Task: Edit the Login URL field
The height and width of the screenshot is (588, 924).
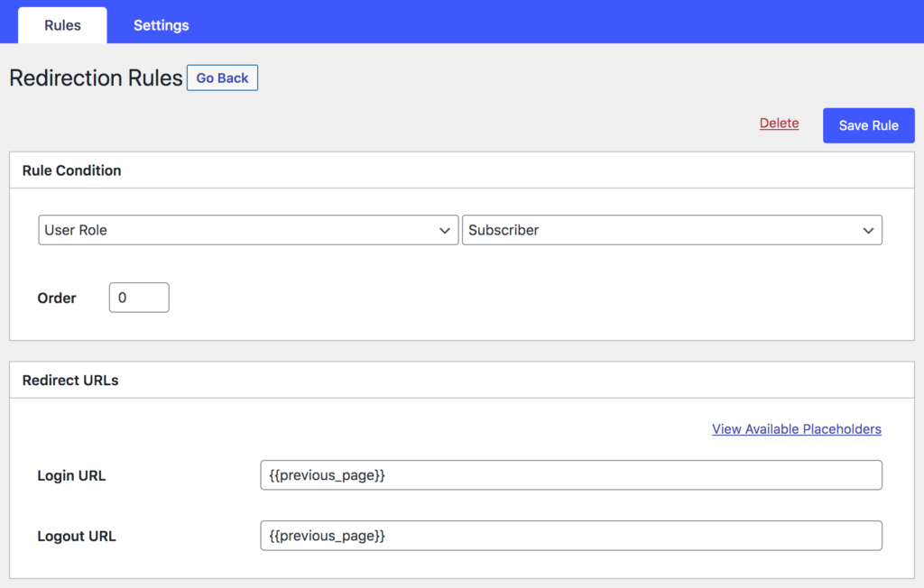Action: [570, 475]
